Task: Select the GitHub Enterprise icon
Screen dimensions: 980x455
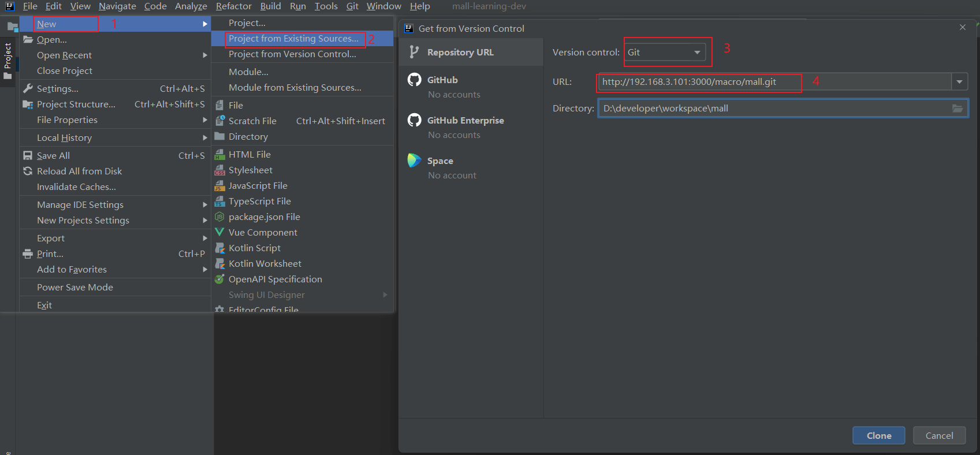Action: [414, 120]
